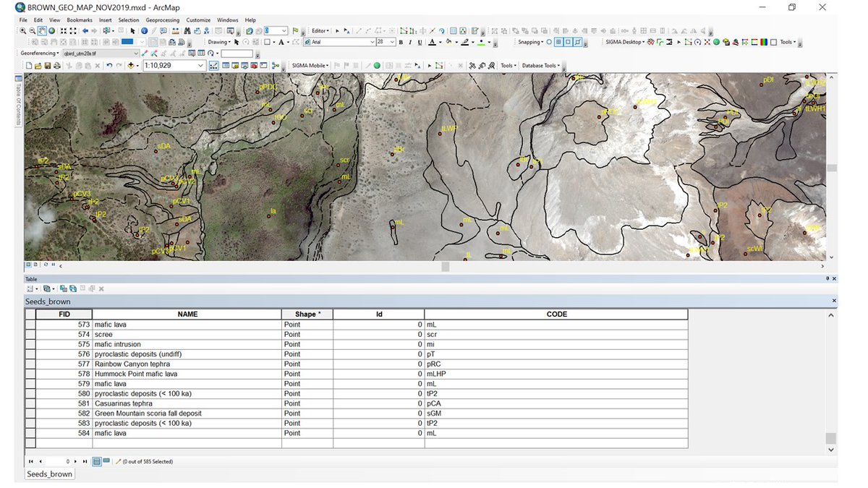The image size is (868, 488).
Task: Undo the last action
Action: pos(109,65)
